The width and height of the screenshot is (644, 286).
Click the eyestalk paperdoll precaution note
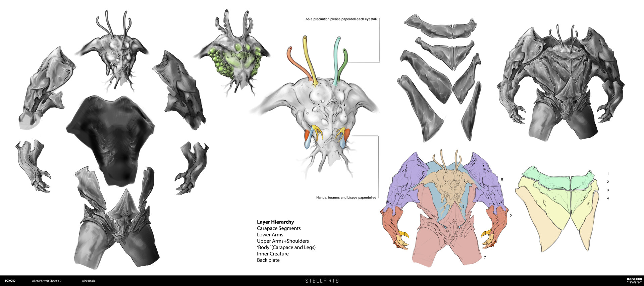click(x=341, y=19)
